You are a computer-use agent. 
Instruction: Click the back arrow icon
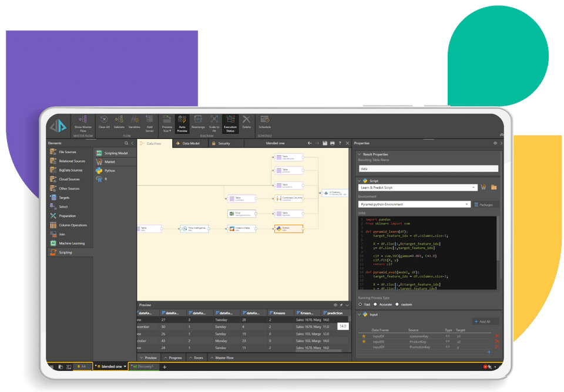click(x=310, y=143)
